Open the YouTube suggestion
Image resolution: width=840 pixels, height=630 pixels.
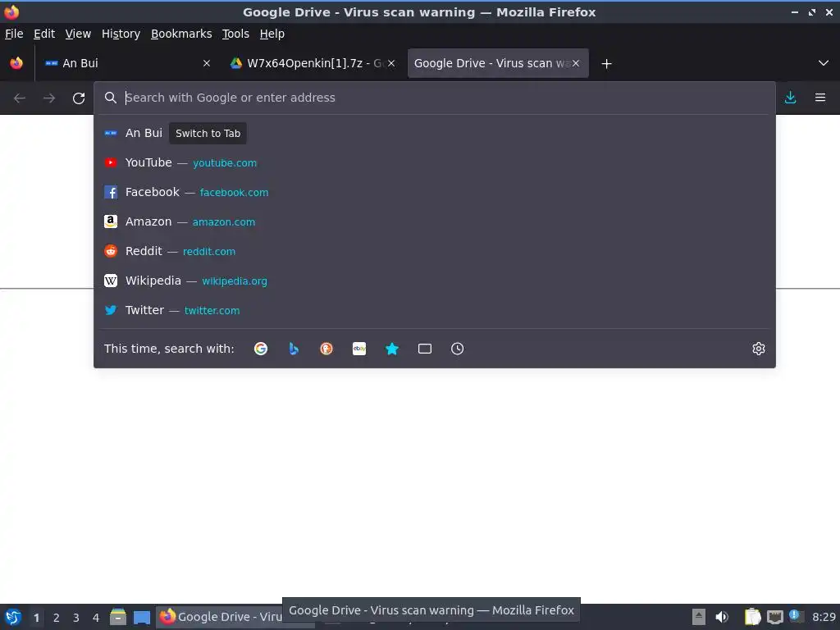point(435,163)
